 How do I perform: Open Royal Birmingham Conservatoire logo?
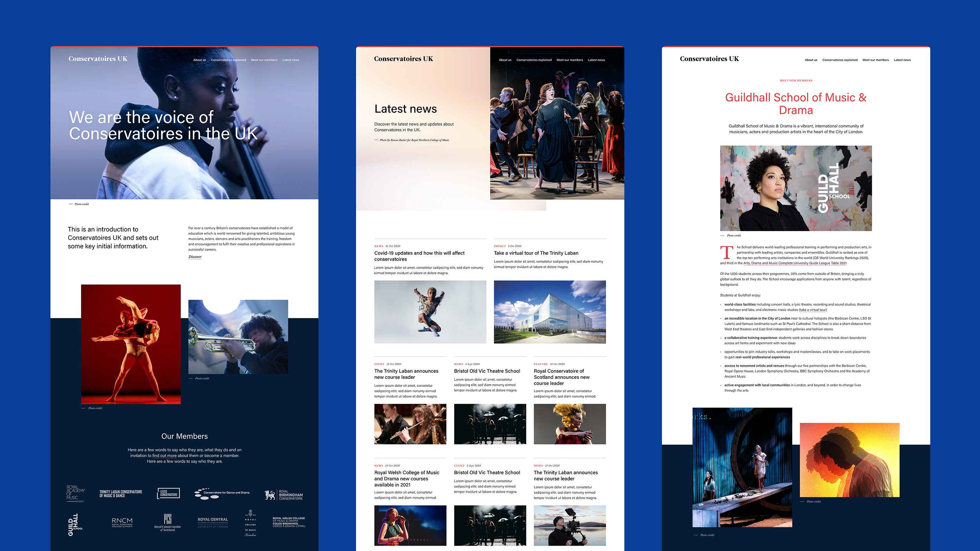(284, 495)
